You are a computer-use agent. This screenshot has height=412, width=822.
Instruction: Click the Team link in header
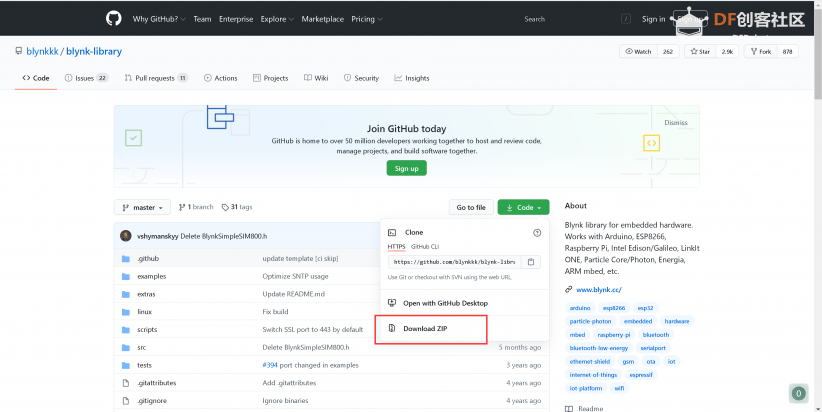tap(202, 19)
